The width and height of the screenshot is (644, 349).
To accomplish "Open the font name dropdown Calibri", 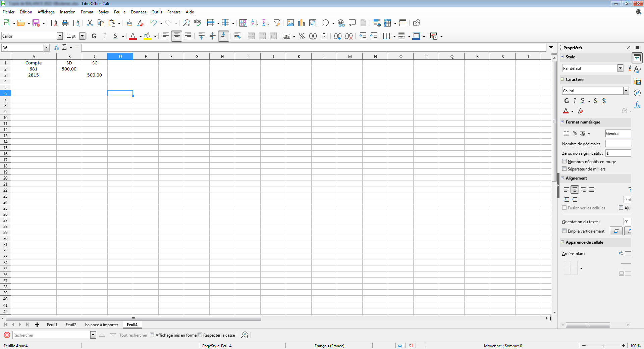I will pyautogui.click(x=60, y=36).
